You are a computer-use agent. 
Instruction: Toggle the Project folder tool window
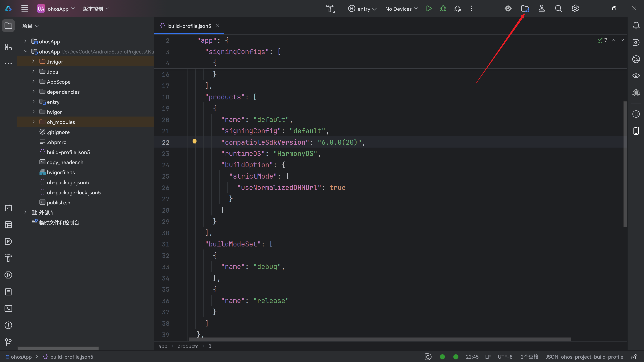(x=8, y=26)
